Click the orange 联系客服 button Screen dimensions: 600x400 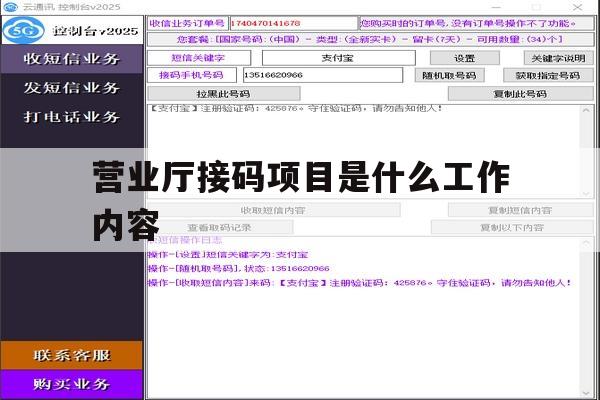click(x=72, y=355)
